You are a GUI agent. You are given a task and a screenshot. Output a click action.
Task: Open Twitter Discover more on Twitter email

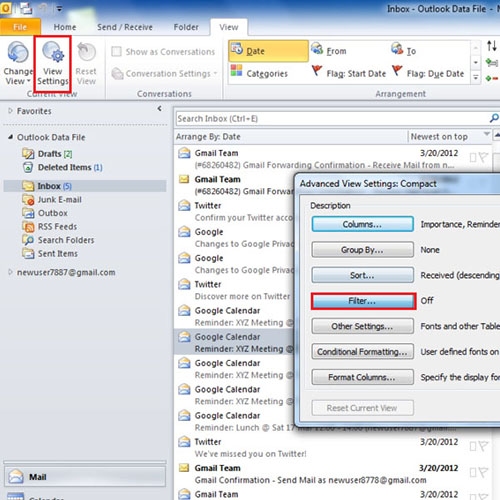[x=235, y=290]
